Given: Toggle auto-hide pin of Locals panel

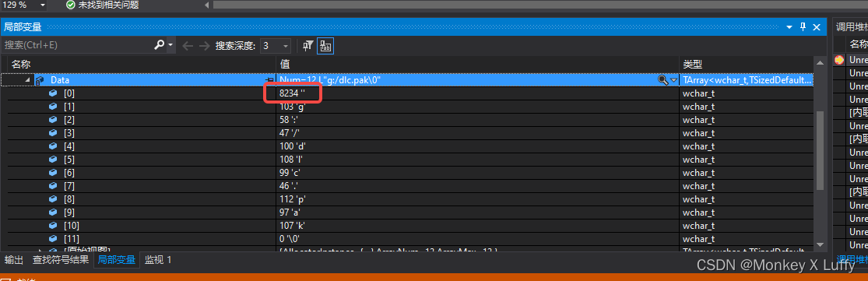Looking at the screenshot, I should 803,26.
